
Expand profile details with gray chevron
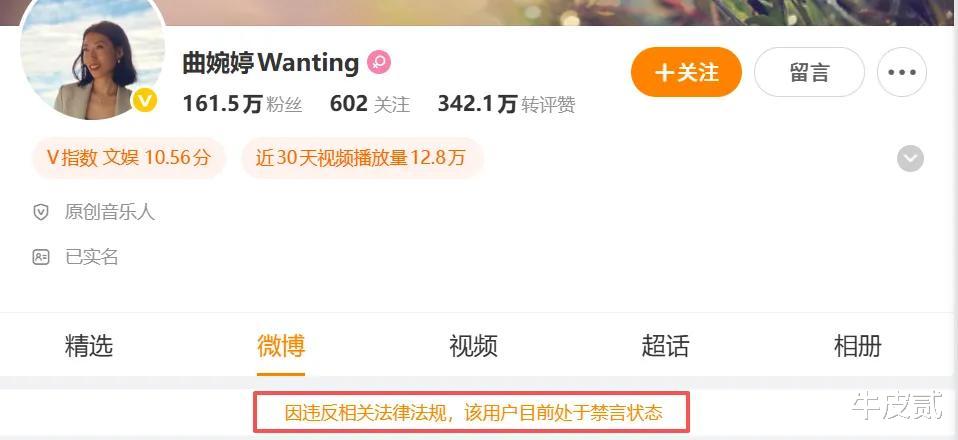pos(910,159)
